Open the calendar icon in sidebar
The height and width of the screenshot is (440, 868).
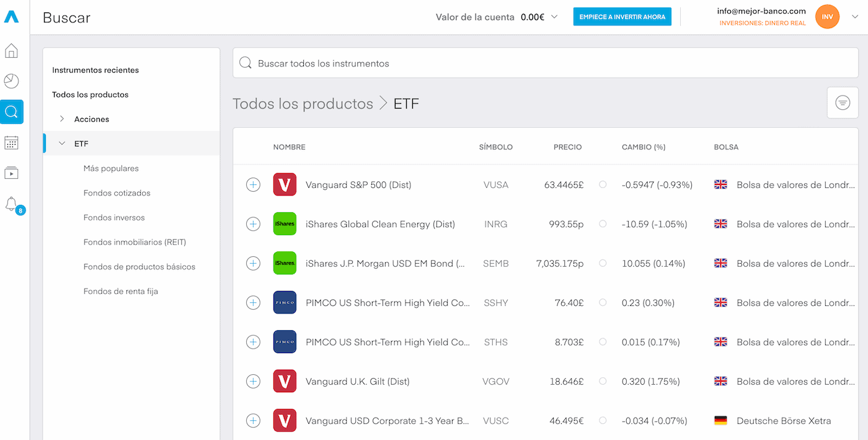pyautogui.click(x=11, y=143)
